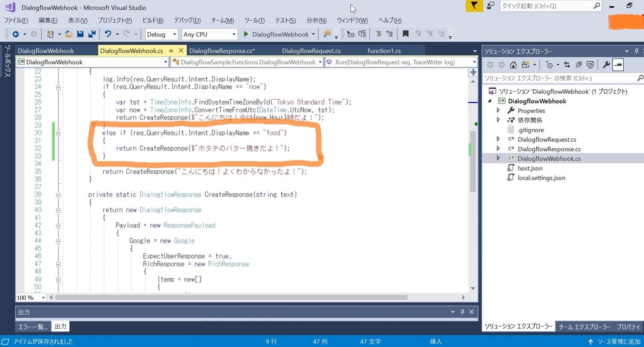Select host.json in Solution Explorer
Screen dimensions: 644x347
530,168
